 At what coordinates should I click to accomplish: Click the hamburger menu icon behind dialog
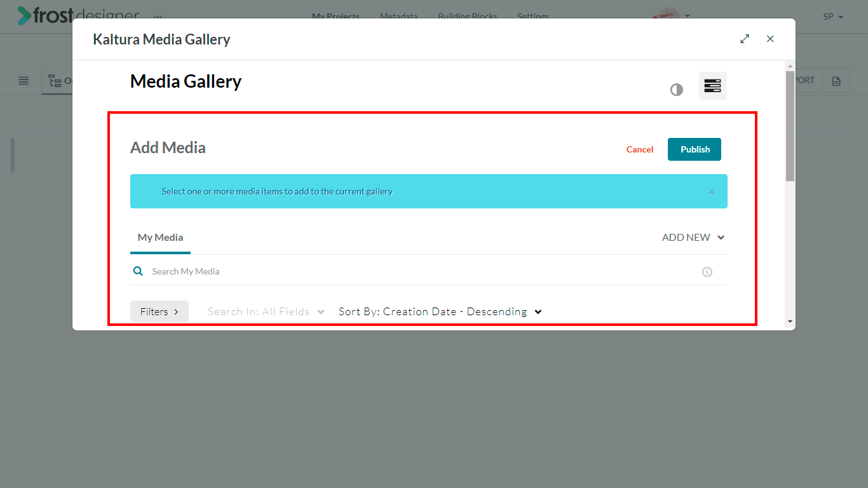tap(24, 81)
